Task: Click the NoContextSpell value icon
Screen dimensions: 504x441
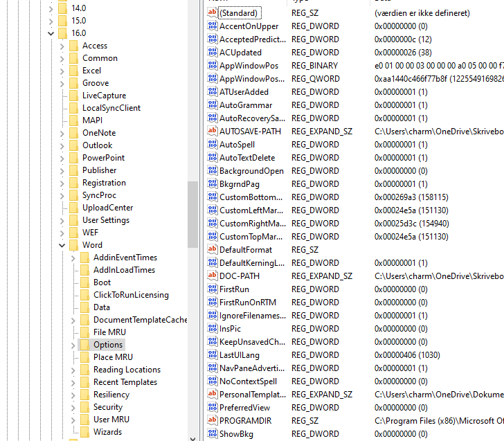Action: [212, 381]
